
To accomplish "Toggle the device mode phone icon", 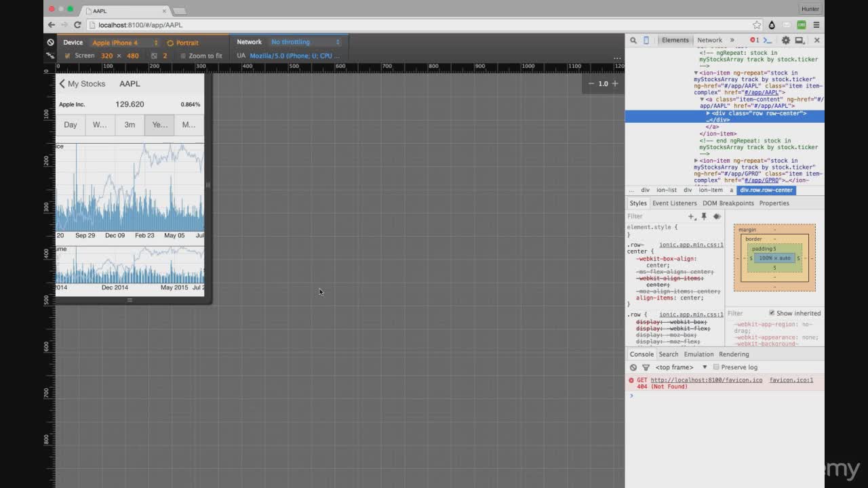I will coord(646,40).
